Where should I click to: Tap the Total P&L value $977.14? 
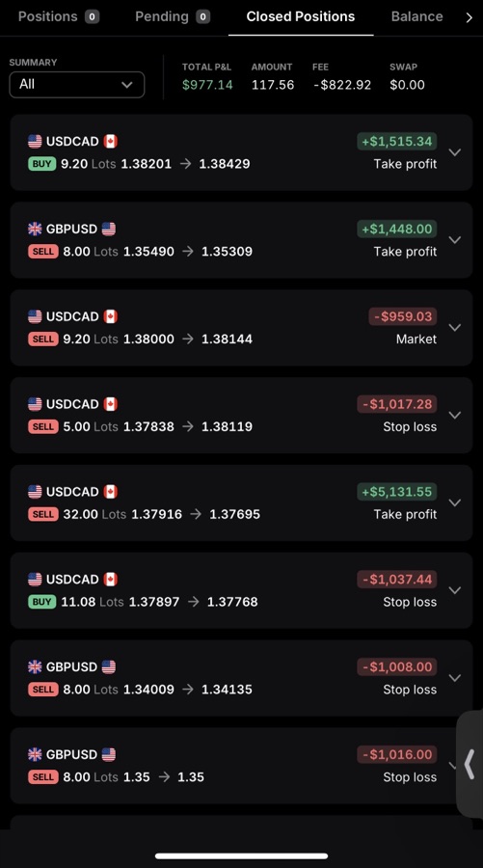[x=207, y=85]
